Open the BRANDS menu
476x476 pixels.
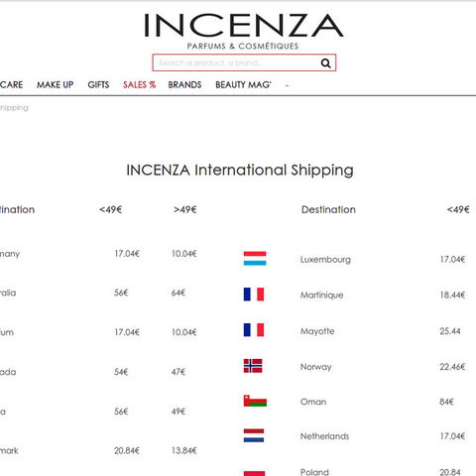tap(184, 85)
